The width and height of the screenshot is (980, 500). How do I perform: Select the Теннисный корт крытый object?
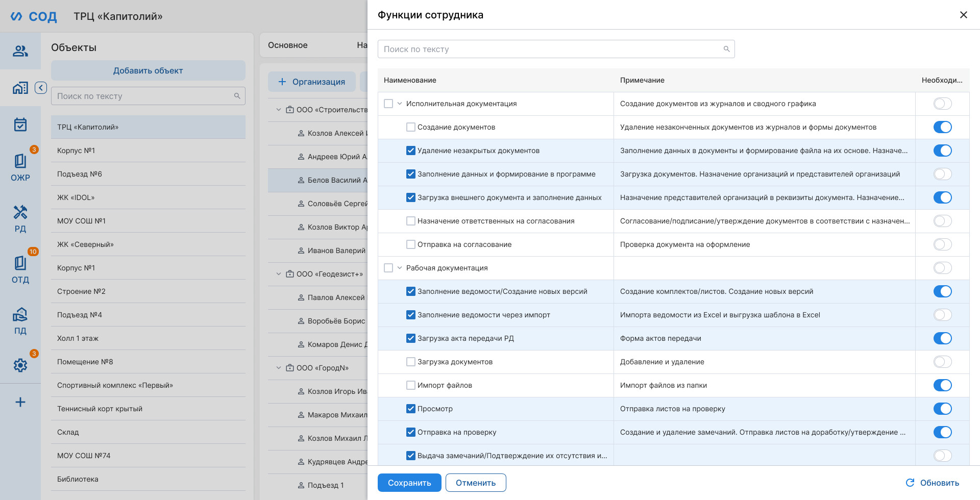click(x=148, y=409)
